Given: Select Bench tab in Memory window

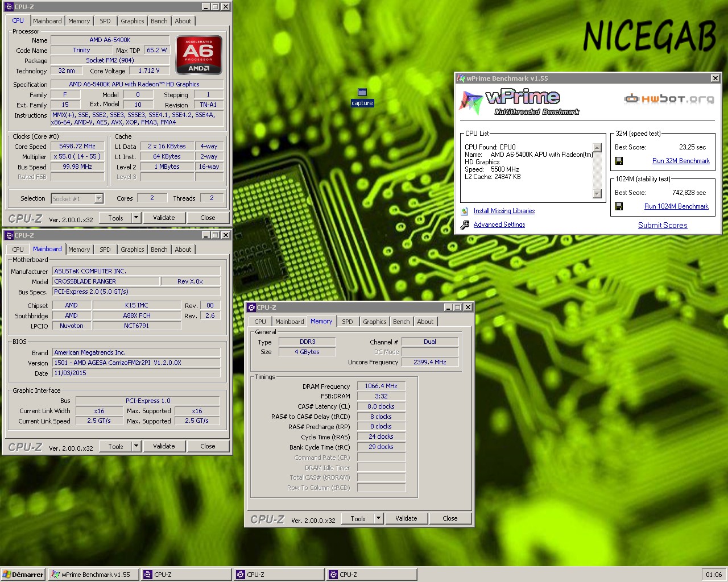Looking at the screenshot, I should point(402,322).
